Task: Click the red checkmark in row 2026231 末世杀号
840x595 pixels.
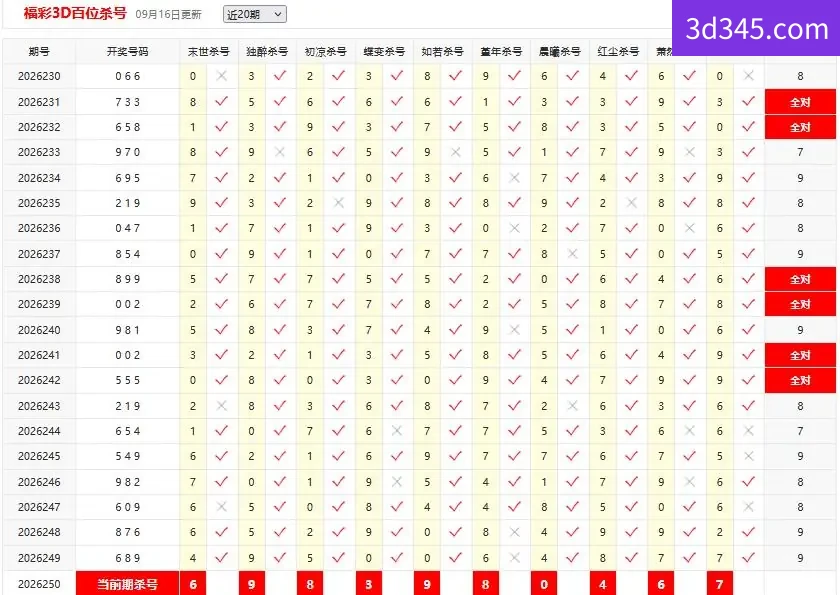Action: (221, 101)
